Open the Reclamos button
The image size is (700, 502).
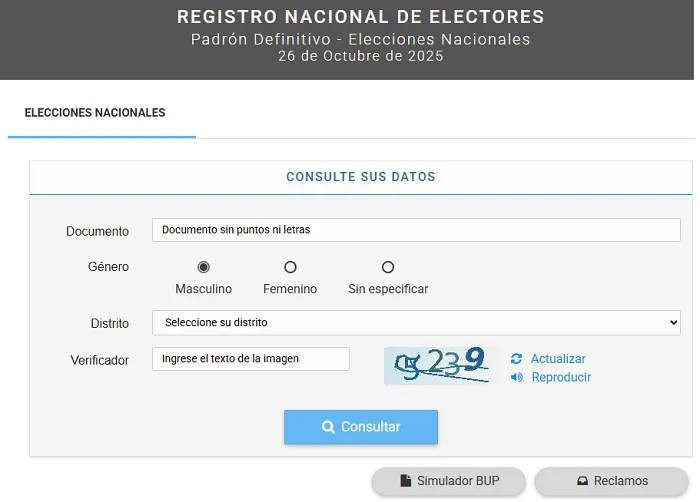pyautogui.click(x=611, y=481)
